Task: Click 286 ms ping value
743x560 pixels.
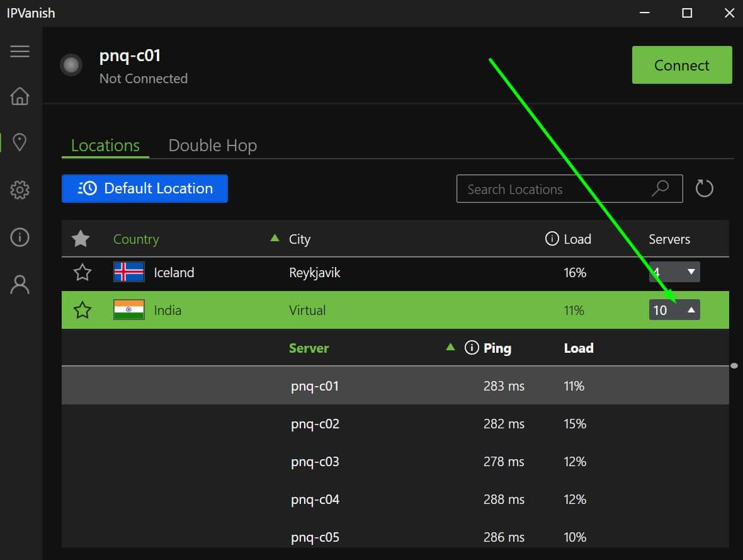Action: (504, 538)
